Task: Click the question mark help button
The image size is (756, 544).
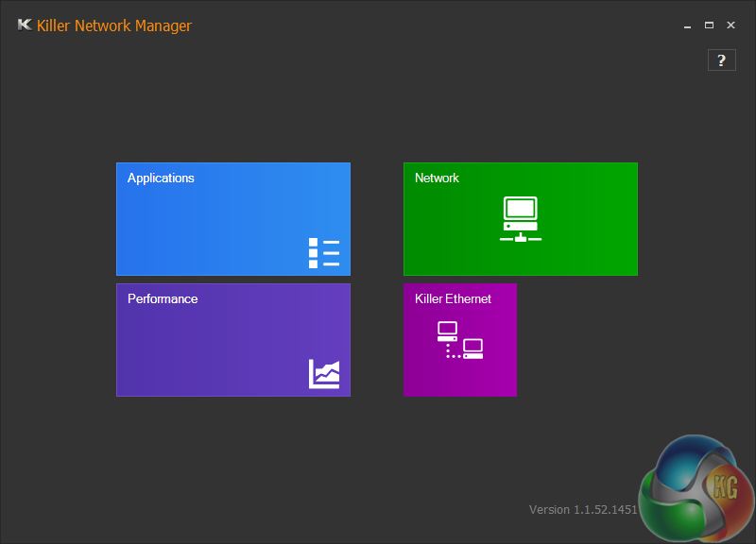Action: (x=721, y=60)
